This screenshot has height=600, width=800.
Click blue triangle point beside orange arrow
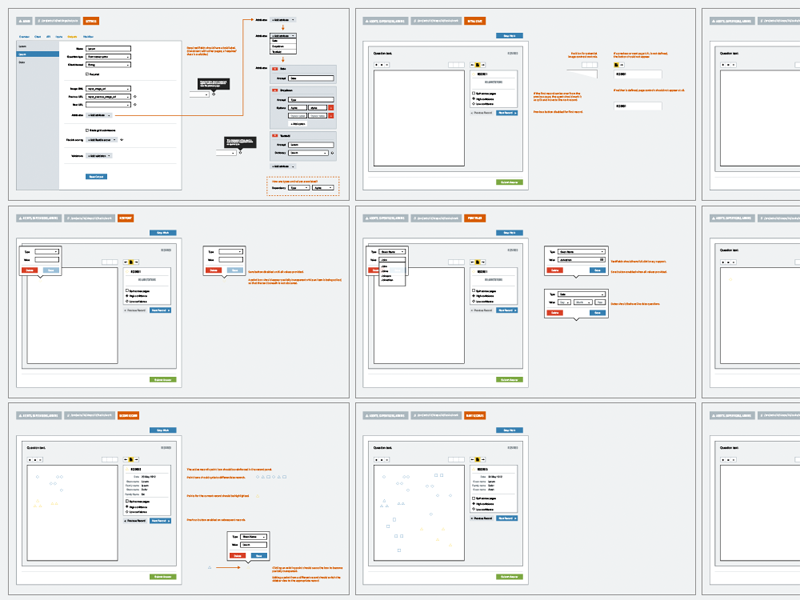point(210,567)
